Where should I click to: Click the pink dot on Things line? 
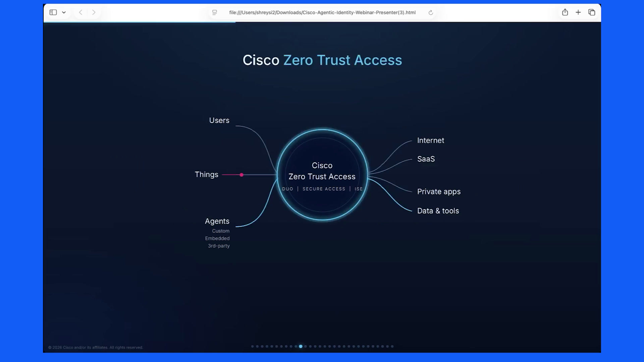(x=241, y=175)
